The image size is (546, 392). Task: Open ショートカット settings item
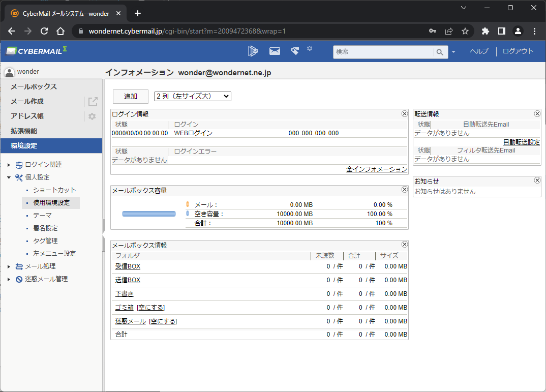click(x=54, y=190)
